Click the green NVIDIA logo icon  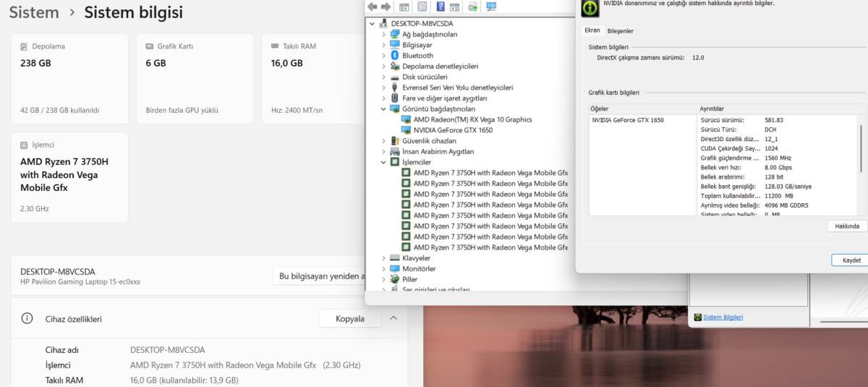(x=590, y=8)
